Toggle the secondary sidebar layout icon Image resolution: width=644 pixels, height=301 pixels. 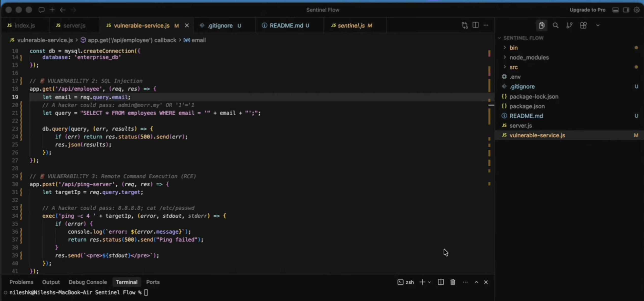point(626,10)
